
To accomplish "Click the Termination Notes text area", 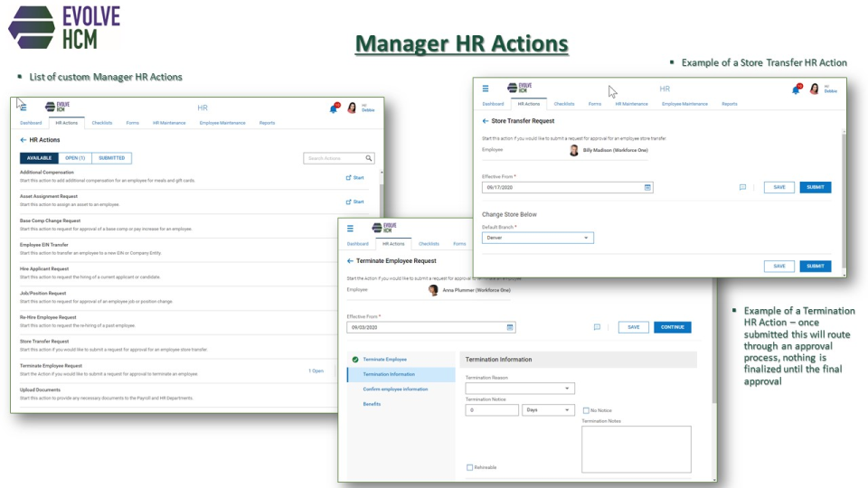I will tap(636, 449).
